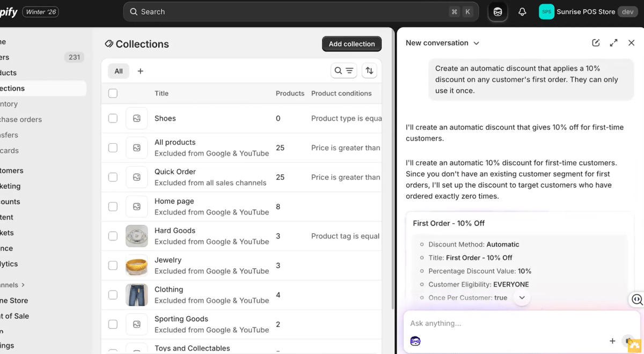
Task: Click the Product conditions column header
Action: 341,93
